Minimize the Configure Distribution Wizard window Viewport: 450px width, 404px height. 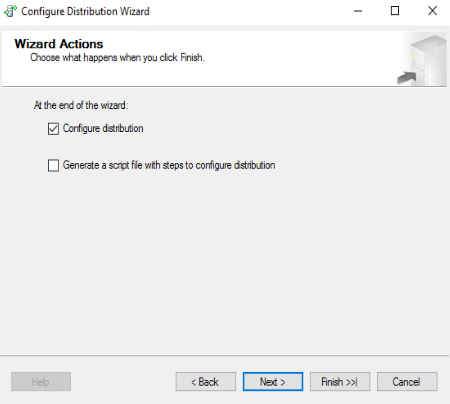pos(358,11)
